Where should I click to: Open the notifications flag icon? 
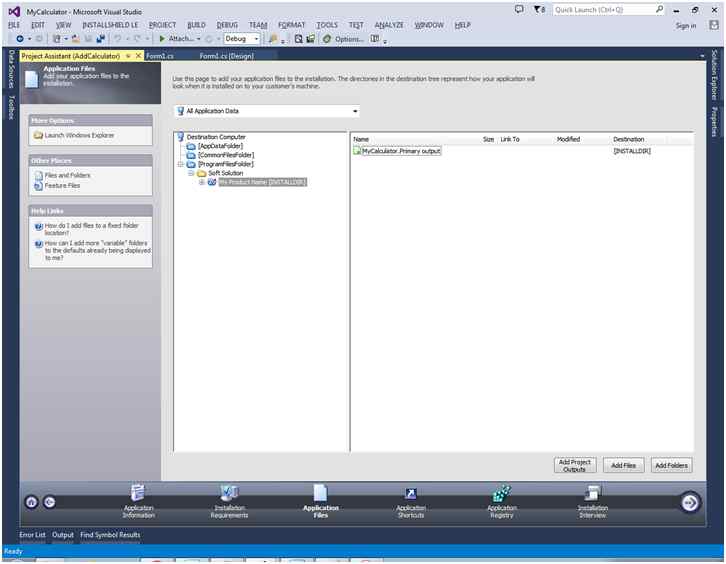click(x=539, y=9)
